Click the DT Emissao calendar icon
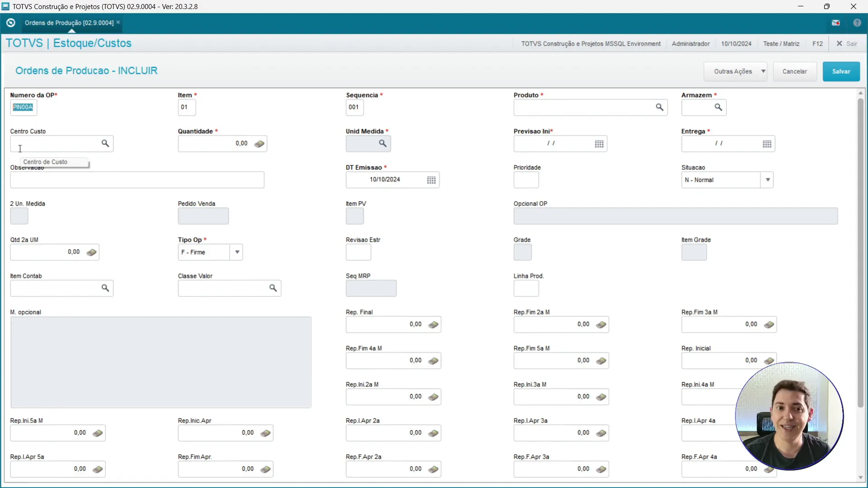 [431, 180]
